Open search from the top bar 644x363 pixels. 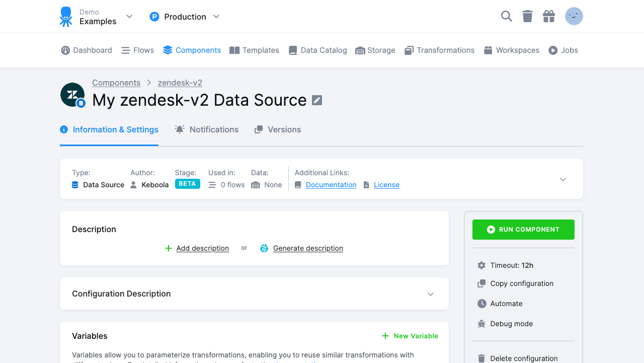(506, 16)
